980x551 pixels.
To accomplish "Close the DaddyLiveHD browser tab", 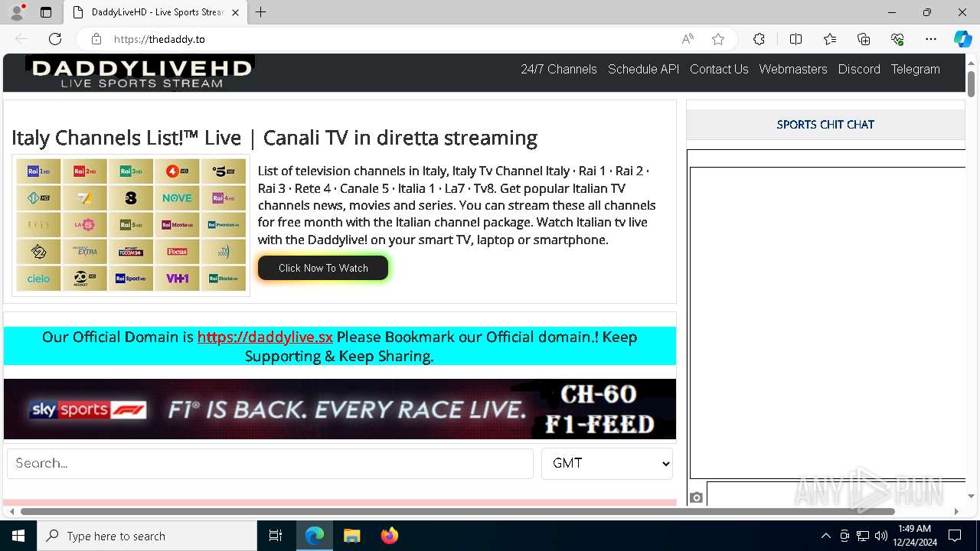I will [235, 12].
